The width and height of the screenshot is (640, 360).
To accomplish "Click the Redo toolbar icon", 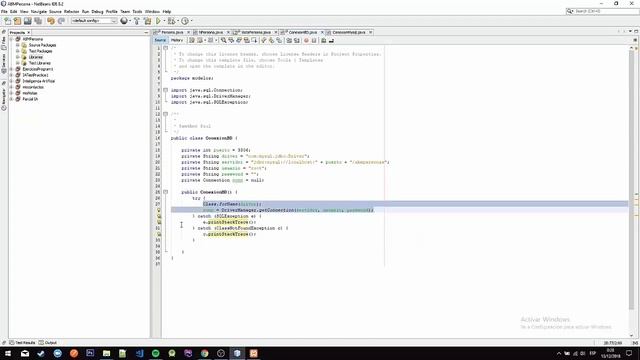I will coord(61,21).
